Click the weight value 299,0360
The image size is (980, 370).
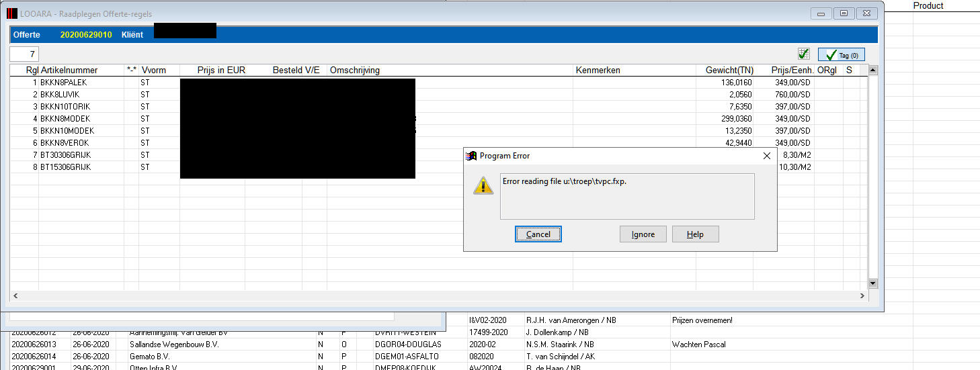[737, 119]
